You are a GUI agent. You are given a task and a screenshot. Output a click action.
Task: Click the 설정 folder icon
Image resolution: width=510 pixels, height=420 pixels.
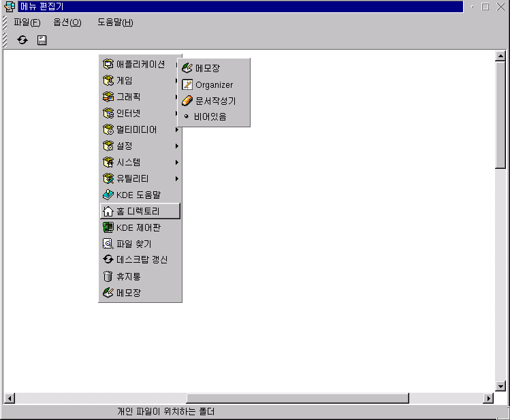tap(108, 146)
